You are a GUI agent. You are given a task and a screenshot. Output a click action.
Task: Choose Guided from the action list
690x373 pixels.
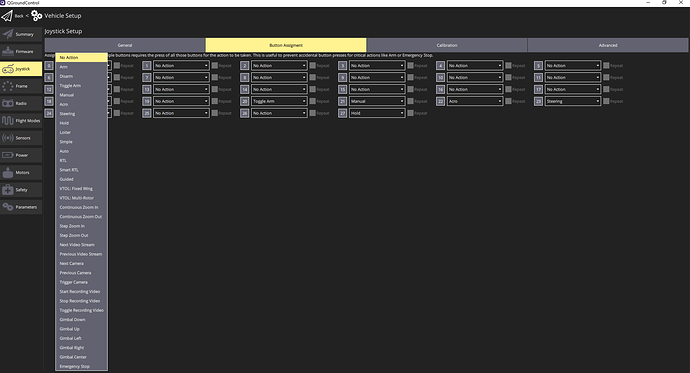[81, 179]
